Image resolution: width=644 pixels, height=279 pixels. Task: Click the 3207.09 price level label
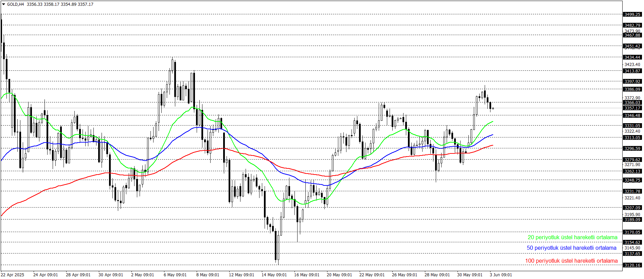pos(632,208)
